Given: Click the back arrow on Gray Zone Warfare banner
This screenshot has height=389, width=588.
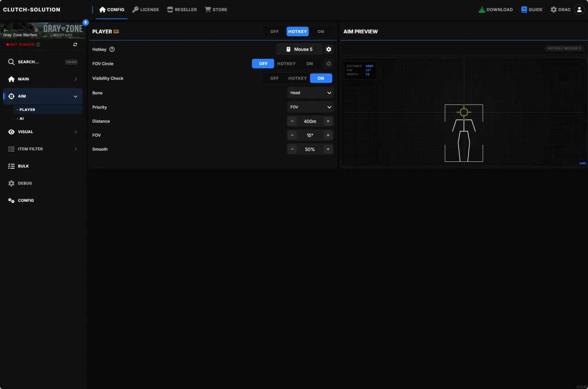Looking at the screenshot, I should point(6,30).
